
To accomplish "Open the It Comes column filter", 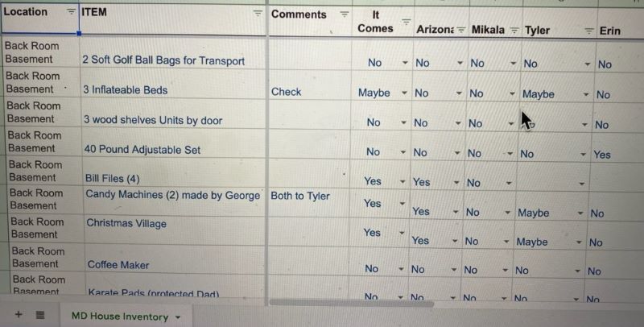I will (406, 22).
